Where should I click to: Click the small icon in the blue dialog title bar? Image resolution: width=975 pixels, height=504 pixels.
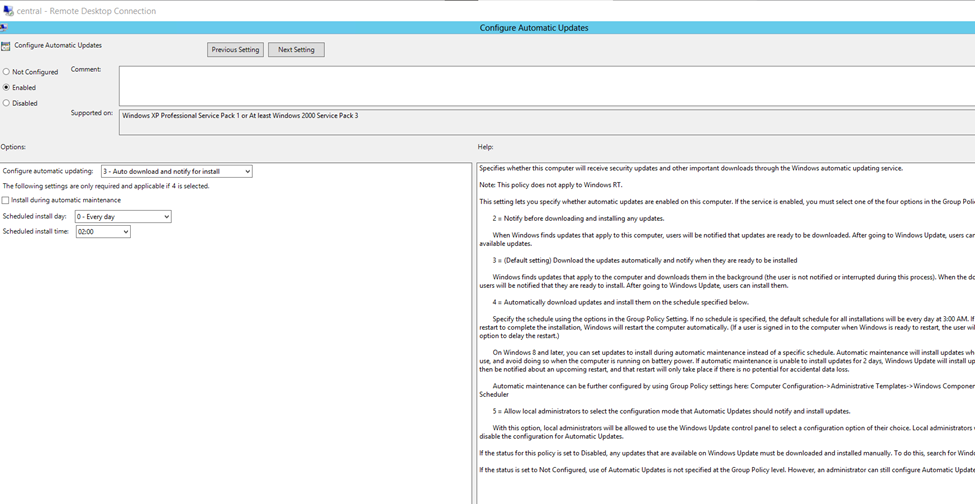4,28
